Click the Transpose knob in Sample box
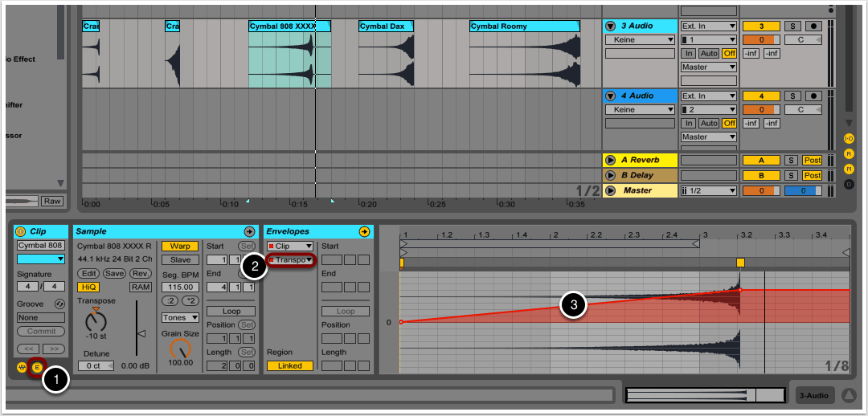The width and height of the screenshot is (868, 416). pos(96,322)
